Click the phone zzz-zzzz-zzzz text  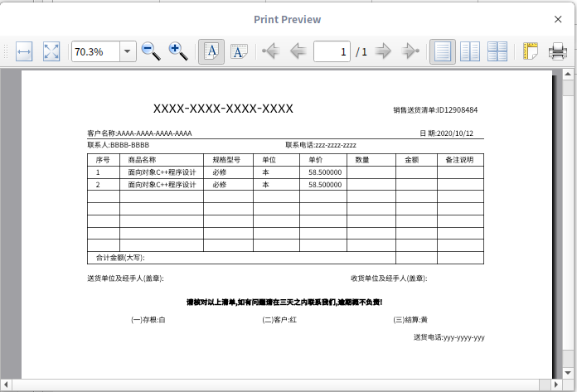[335, 145]
